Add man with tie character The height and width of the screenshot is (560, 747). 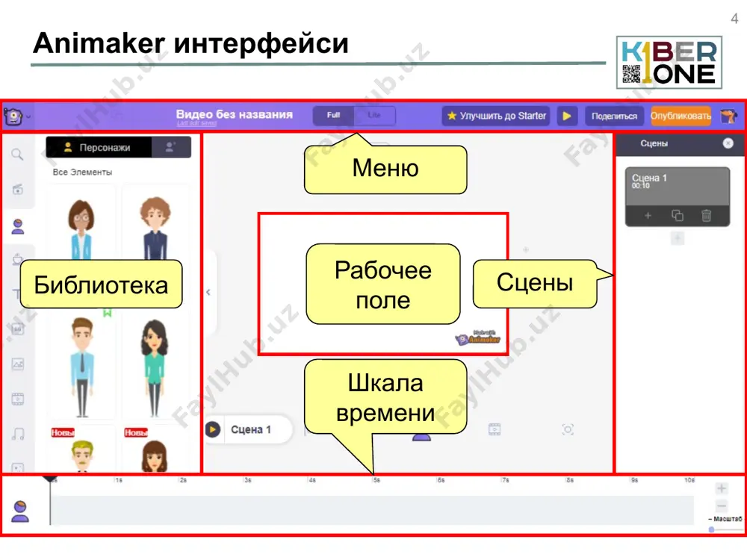(x=82, y=367)
